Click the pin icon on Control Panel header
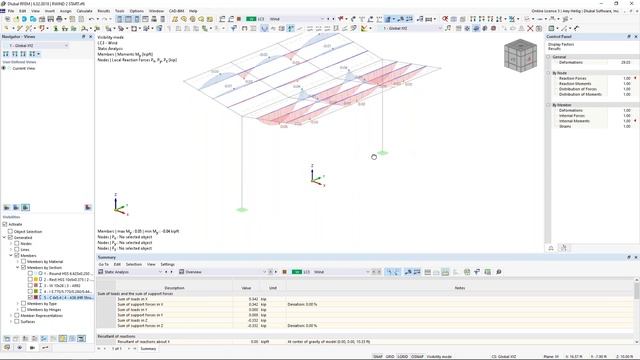 [x=629, y=37]
